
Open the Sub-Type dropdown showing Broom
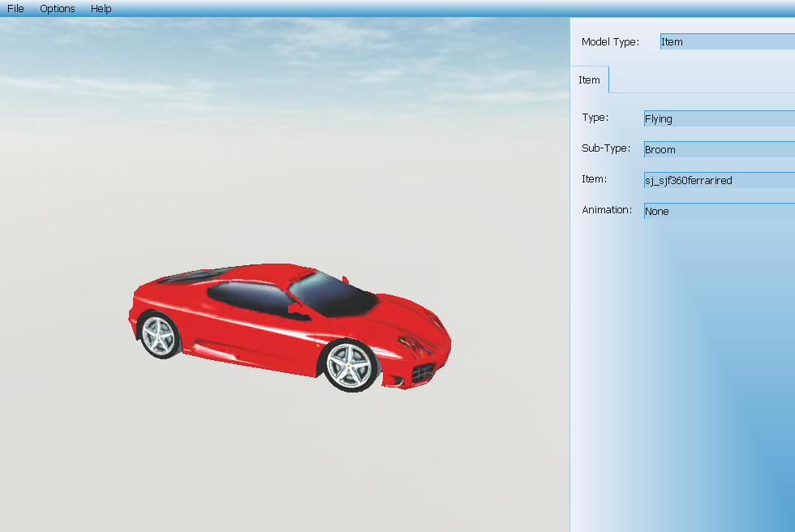click(719, 150)
